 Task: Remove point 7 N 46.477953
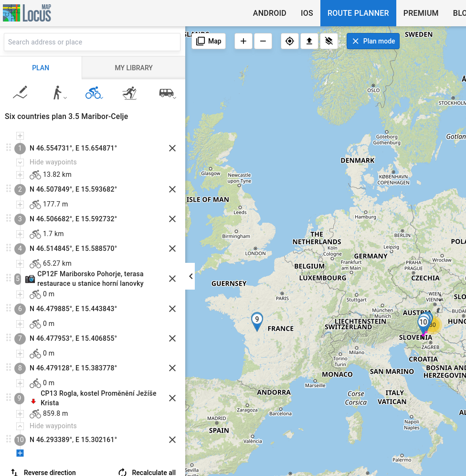[172, 338]
